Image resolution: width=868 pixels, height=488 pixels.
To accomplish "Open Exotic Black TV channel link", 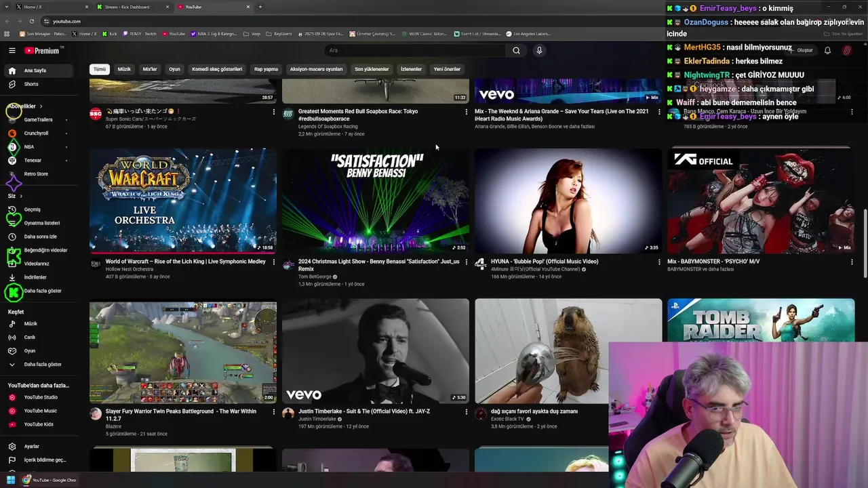I will [509, 419].
